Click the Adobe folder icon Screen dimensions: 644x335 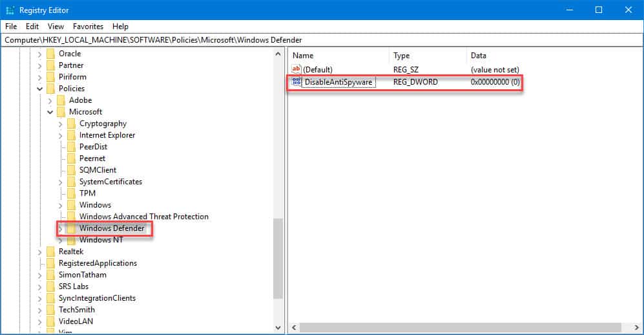(x=61, y=100)
